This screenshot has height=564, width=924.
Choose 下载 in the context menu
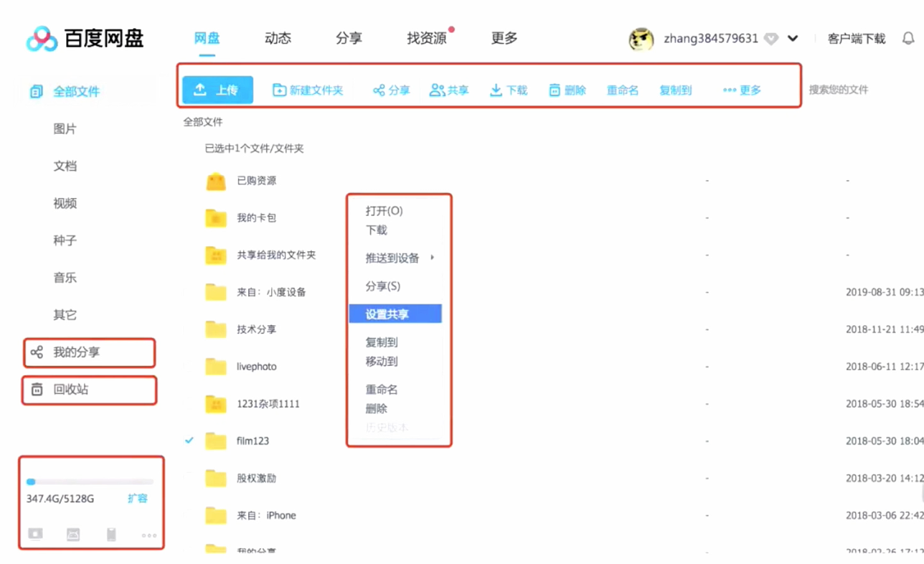tap(376, 230)
